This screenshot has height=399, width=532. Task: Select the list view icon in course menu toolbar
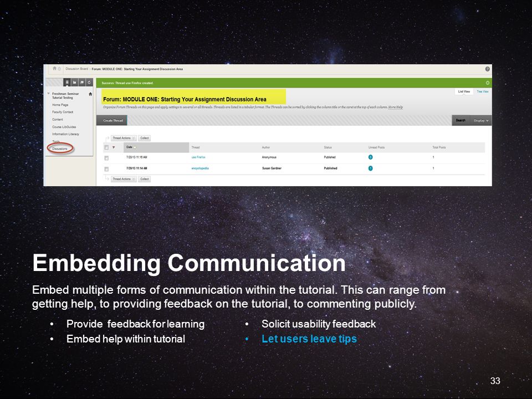[67, 82]
